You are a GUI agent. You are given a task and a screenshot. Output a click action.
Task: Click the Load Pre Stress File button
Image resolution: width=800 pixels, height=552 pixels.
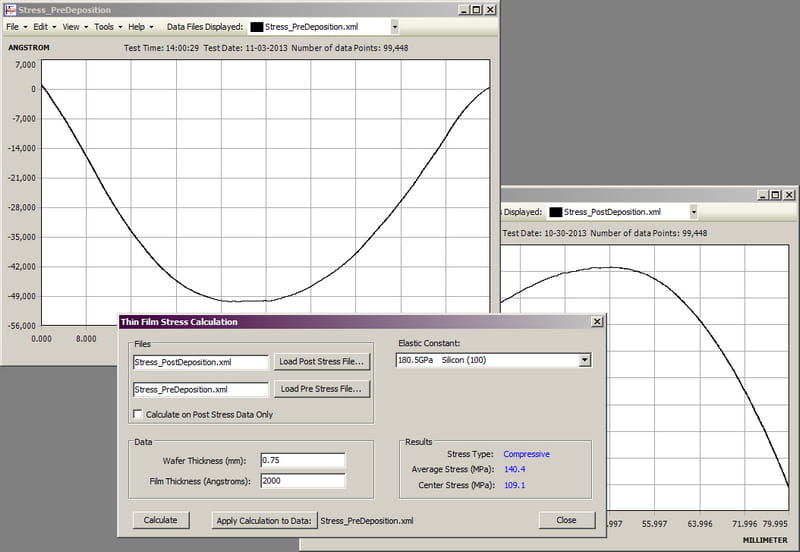click(321, 389)
